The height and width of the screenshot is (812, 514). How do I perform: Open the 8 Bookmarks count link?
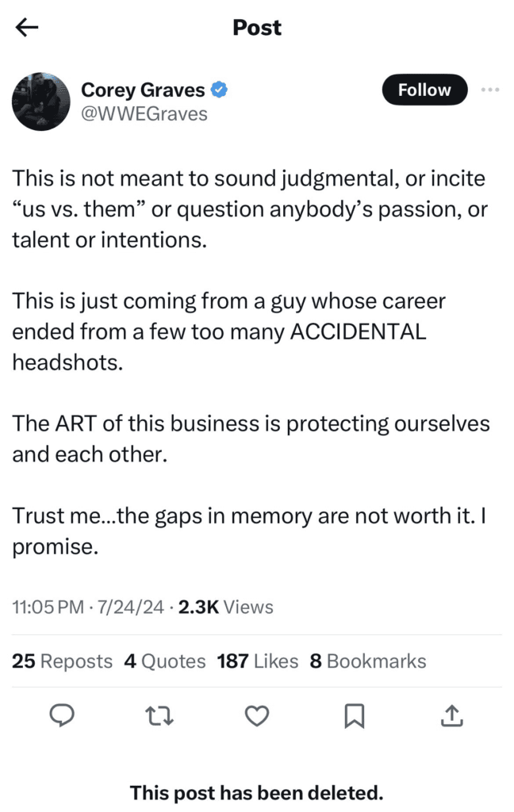(x=368, y=661)
